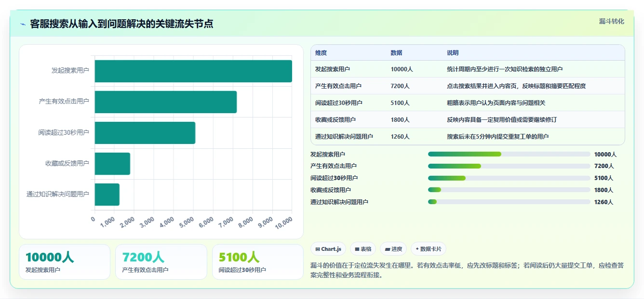The width and height of the screenshot is (644, 299).
Task: Click the 1800人 table cell
Action: pos(400,120)
